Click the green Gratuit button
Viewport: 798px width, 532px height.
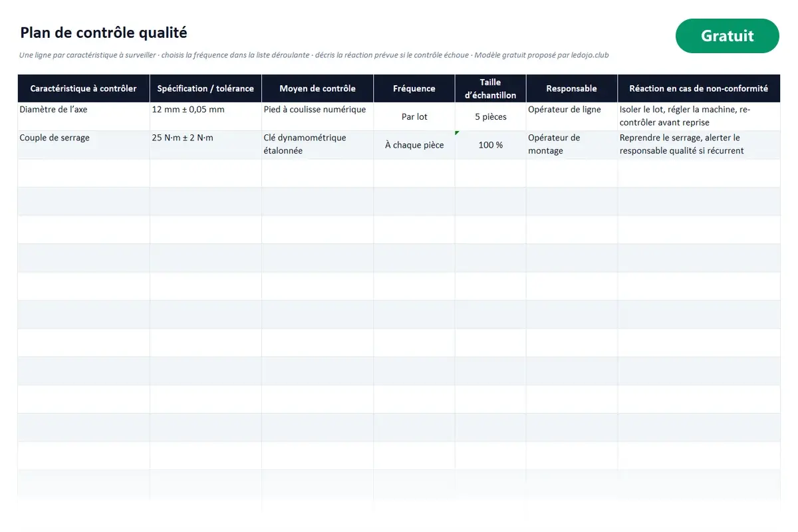coord(727,36)
